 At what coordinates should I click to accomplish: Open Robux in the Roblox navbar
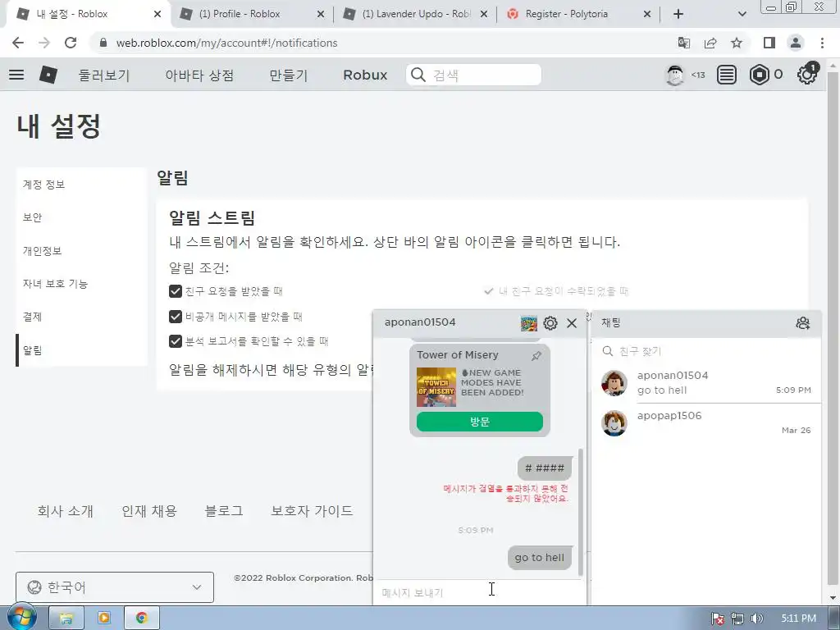[365, 75]
